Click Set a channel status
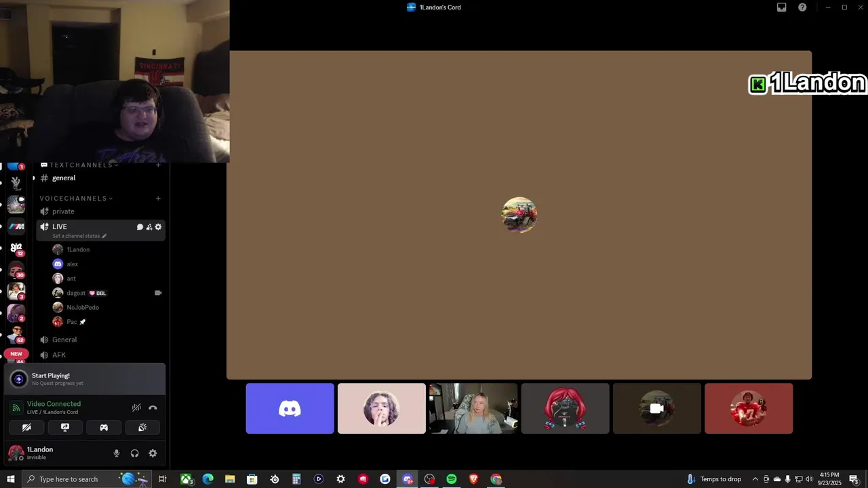The height and width of the screenshot is (488, 868). [76, 236]
